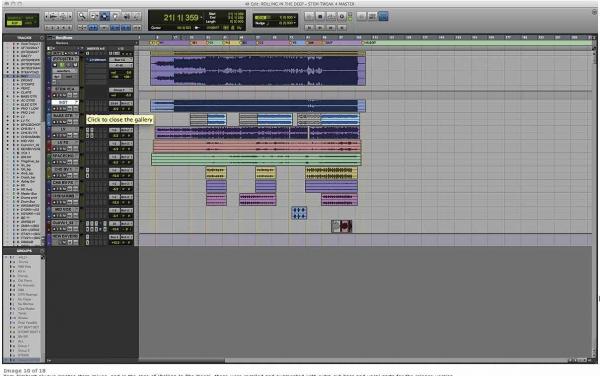Select the Trimmer tool
600x376 pixels.
click(94, 16)
